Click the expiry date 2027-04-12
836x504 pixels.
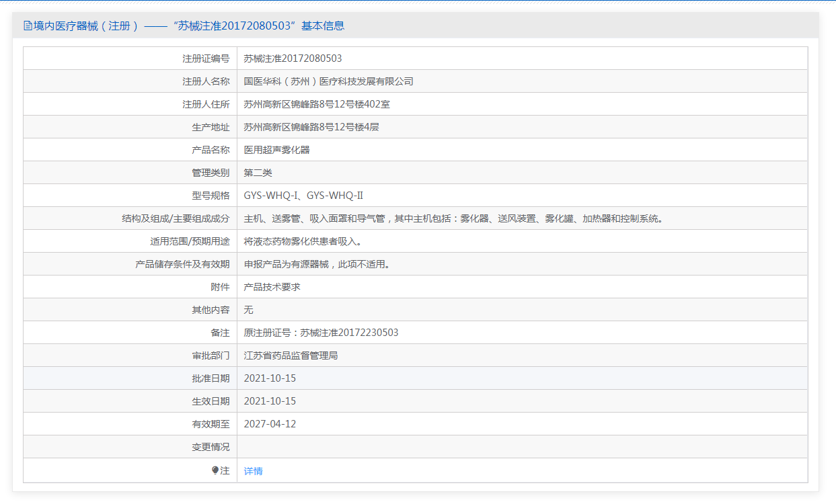(270, 424)
